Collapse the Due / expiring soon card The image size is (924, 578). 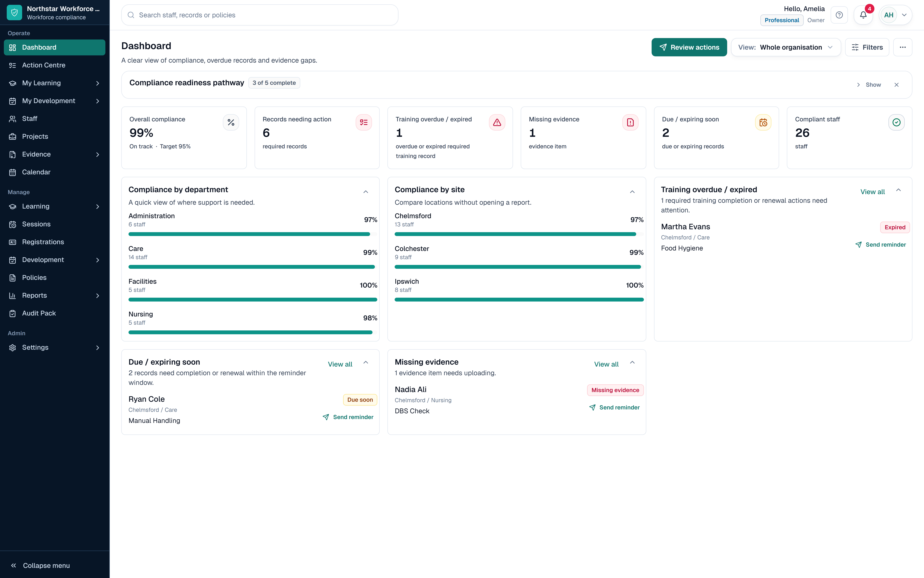pos(366,362)
